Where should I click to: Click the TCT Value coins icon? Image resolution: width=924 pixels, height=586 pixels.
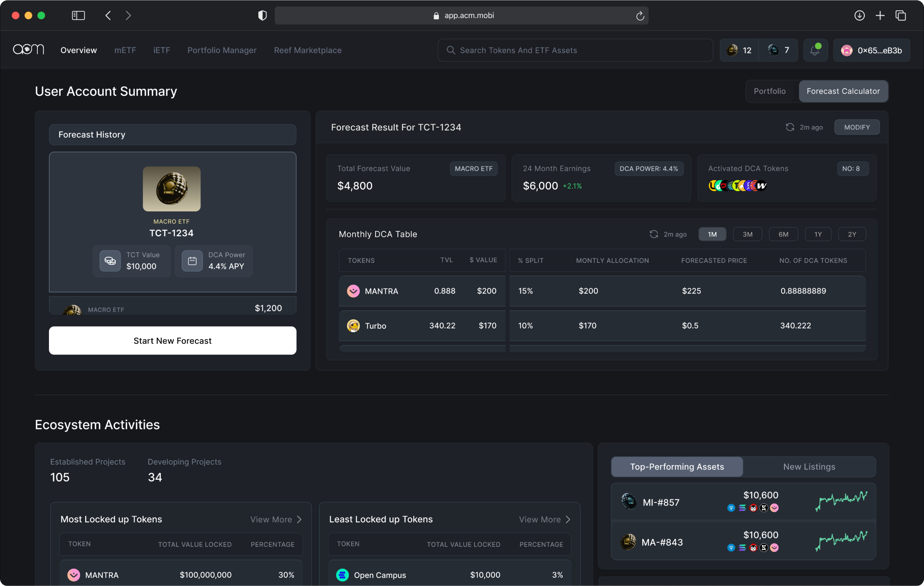tap(110, 261)
